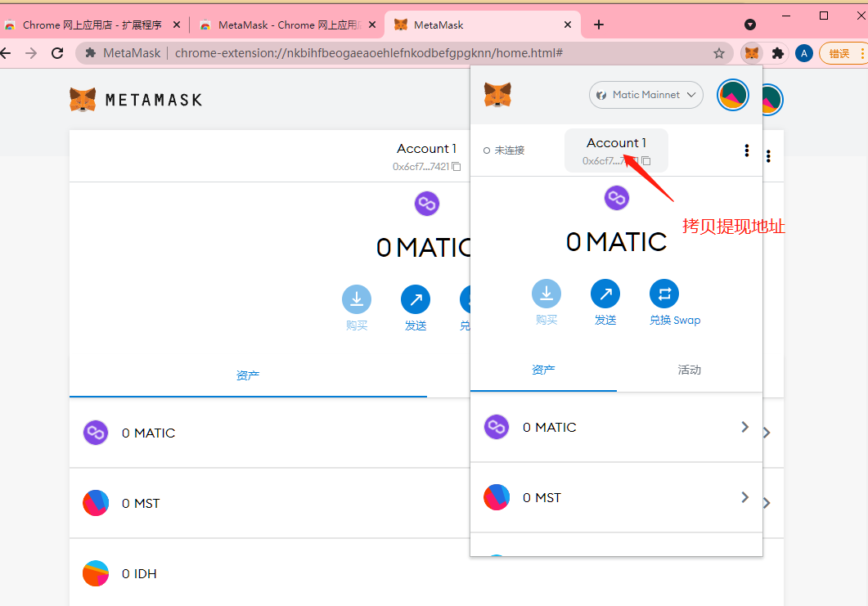The height and width of the screenshot is (606, 868).
Task: Click the Swap (兑换) icon in popup
Action: (663, 294)
